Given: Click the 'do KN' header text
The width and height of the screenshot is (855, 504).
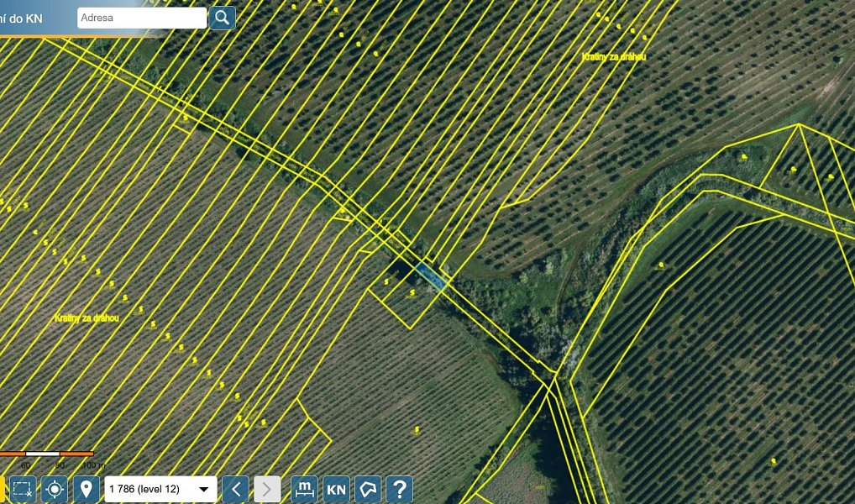Looking at the screenshot, I should coord(26,18).
